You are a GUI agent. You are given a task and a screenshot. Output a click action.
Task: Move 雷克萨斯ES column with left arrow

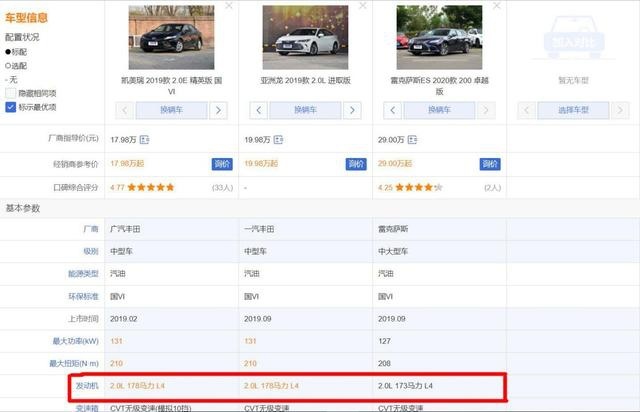pos(393,110)
